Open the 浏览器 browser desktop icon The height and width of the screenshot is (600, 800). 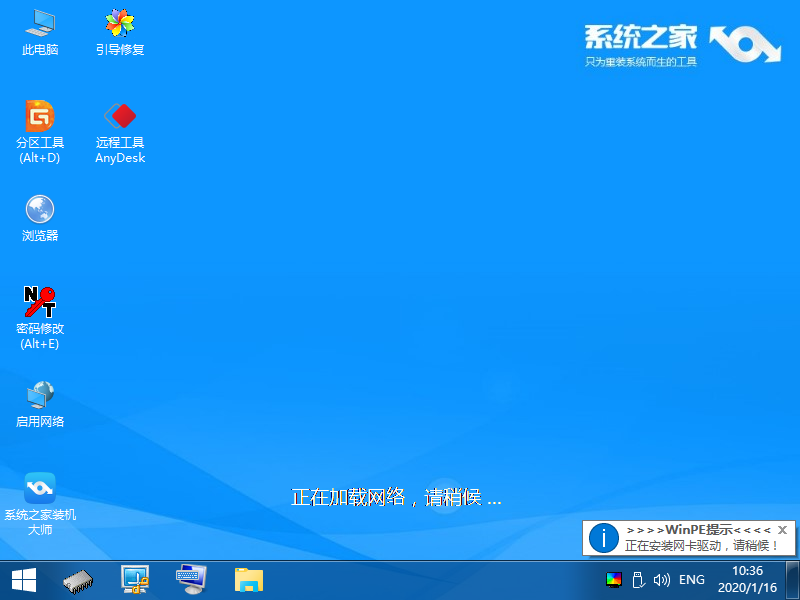(x=40, y=210)
